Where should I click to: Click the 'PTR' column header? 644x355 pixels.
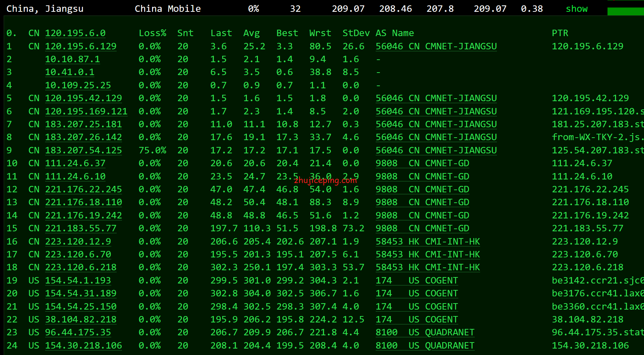click(560, 33)
